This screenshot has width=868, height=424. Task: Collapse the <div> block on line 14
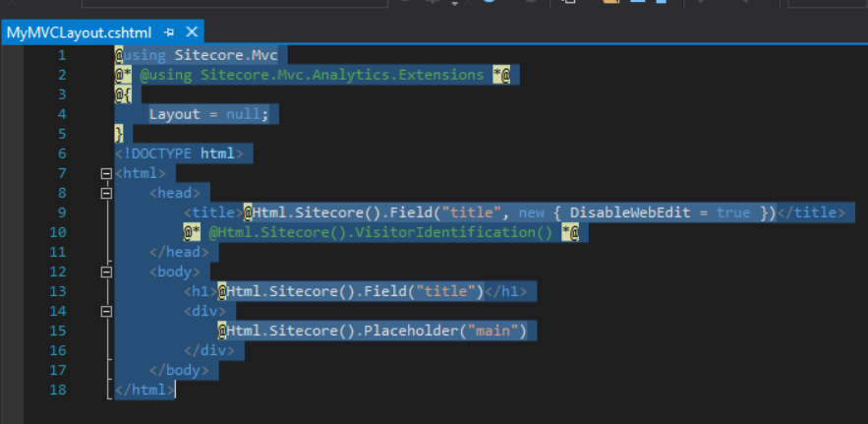click(106, 311)
